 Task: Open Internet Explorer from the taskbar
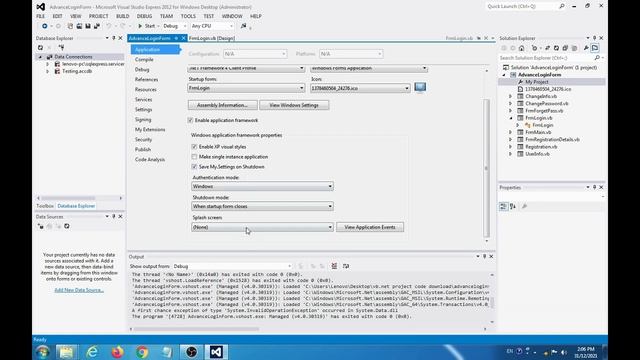pyautogui.click(x=92, y=352)
